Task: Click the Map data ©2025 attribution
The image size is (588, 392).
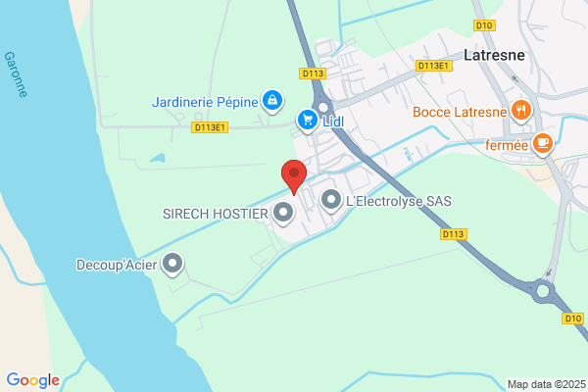Action: tap(547, 384)
